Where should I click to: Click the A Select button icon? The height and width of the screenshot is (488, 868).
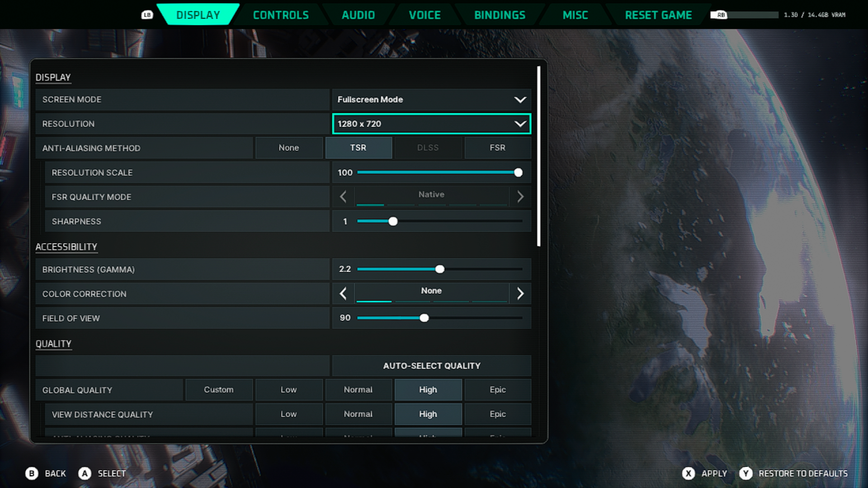tap(84, 474)
